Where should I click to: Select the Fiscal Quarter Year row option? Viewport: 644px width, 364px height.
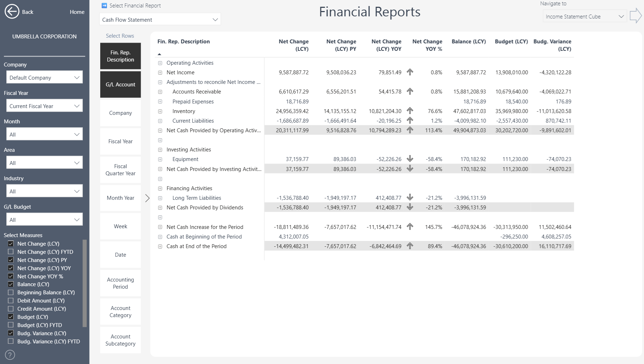(x=120, y=170)
